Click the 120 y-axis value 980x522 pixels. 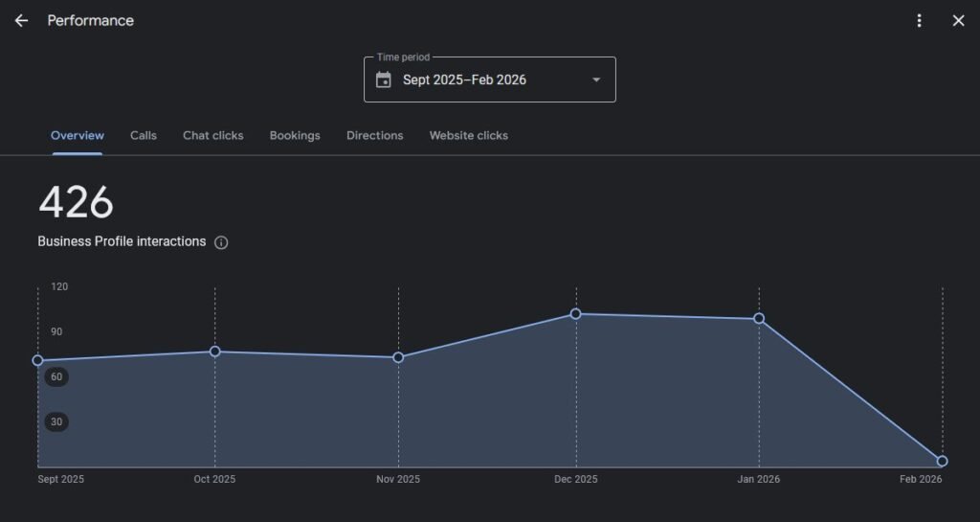tap(59, 286)
